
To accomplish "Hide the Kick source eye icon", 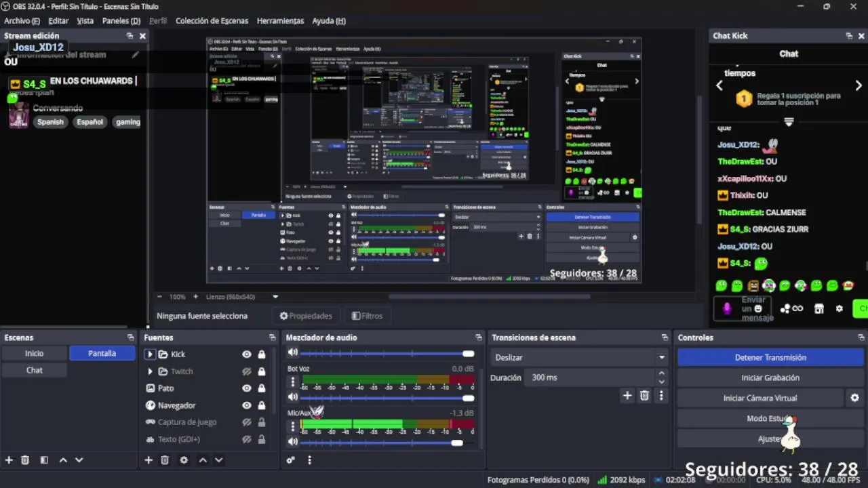I will pos(247,354).
